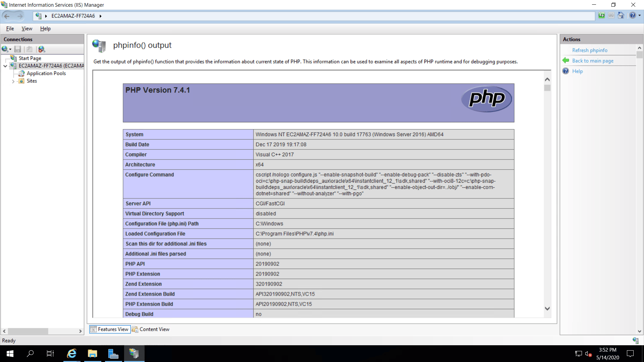Image resolution: width=644 pixels, height=362 pixels.
Task: Click the 'Visual C++ 2017' Compiler value
Action: tap(274, 155)
